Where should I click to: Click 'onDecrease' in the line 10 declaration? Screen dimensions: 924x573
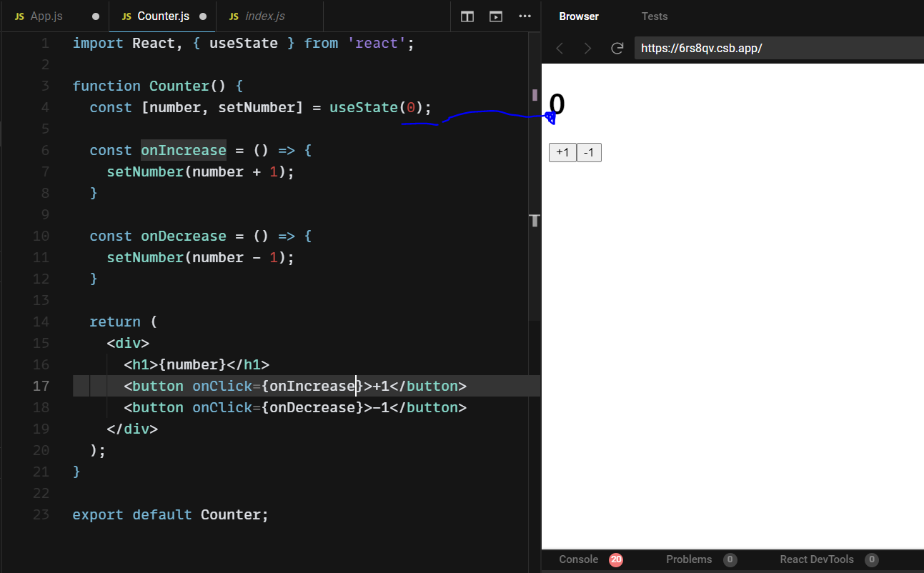tap(184, 236)
